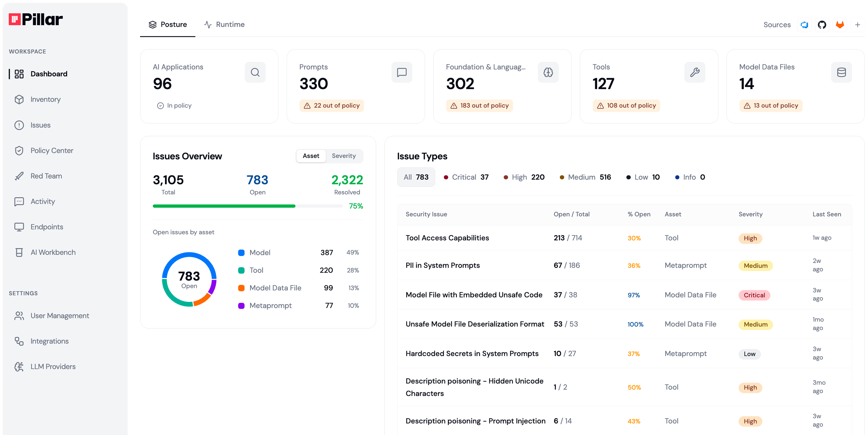
Task: Click the Red Team rocket icon
Action: (x=19, y=176)
